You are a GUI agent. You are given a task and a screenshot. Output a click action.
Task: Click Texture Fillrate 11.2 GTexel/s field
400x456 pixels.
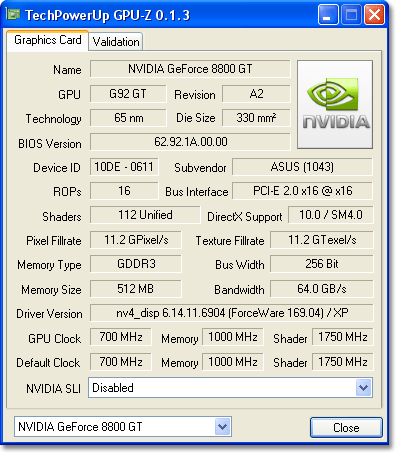click(x=322, y=240)
